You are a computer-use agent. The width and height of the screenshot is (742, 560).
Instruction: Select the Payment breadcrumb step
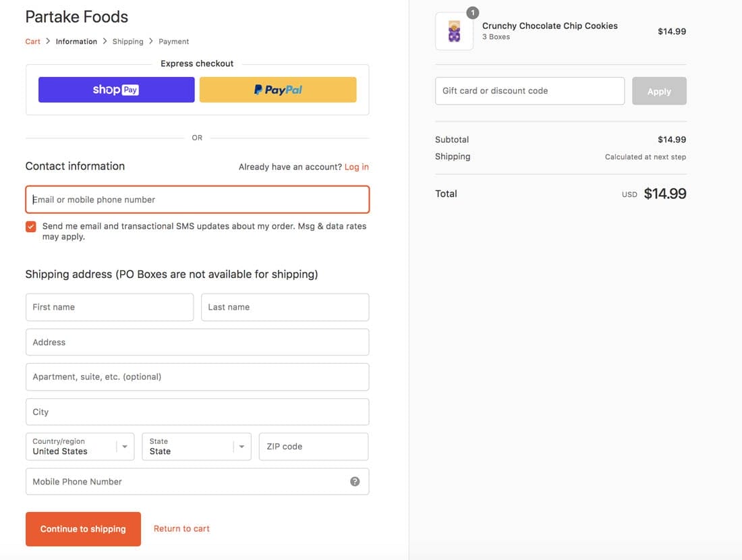[x=173, y=42]
